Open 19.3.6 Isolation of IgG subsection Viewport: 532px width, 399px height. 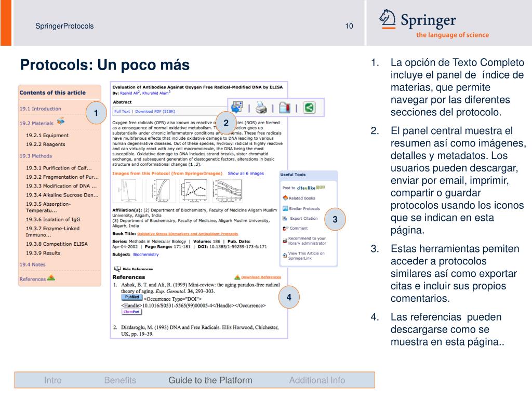[53, 220]
